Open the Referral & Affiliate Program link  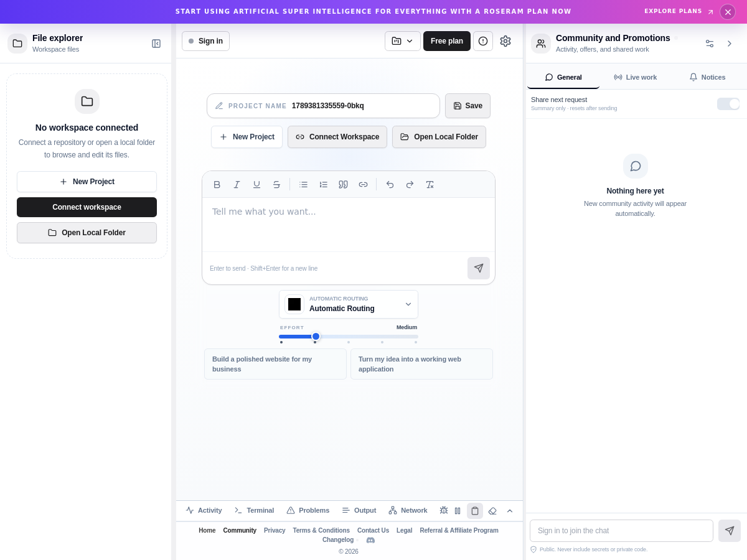tap(459, 531)
